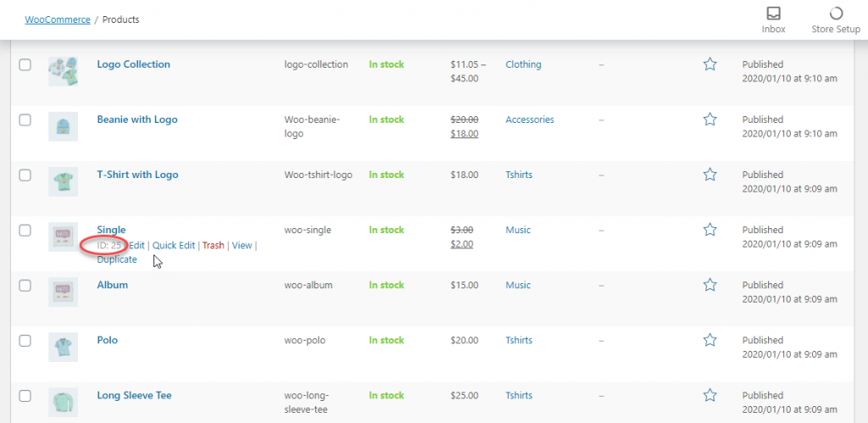Click Quick Edit under Single product
This screenshot has height=423, width=868.
tap(174, 245)
